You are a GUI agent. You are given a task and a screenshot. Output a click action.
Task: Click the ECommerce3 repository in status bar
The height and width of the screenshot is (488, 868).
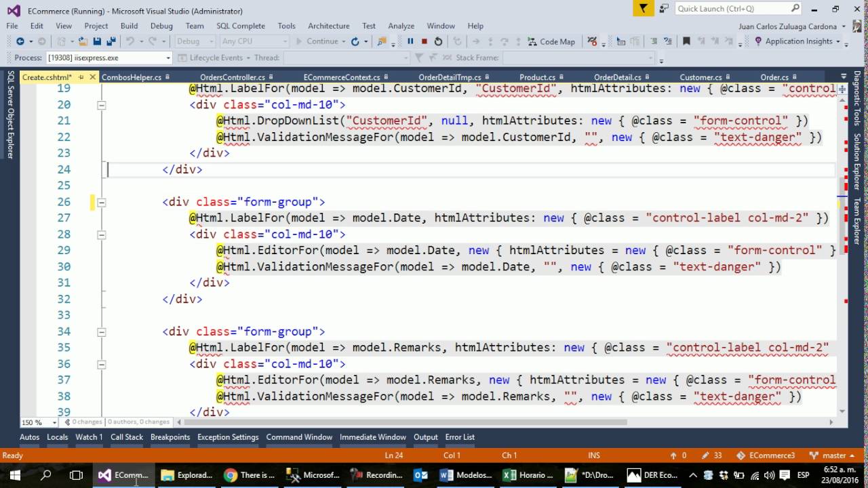[x=766, y=455]
